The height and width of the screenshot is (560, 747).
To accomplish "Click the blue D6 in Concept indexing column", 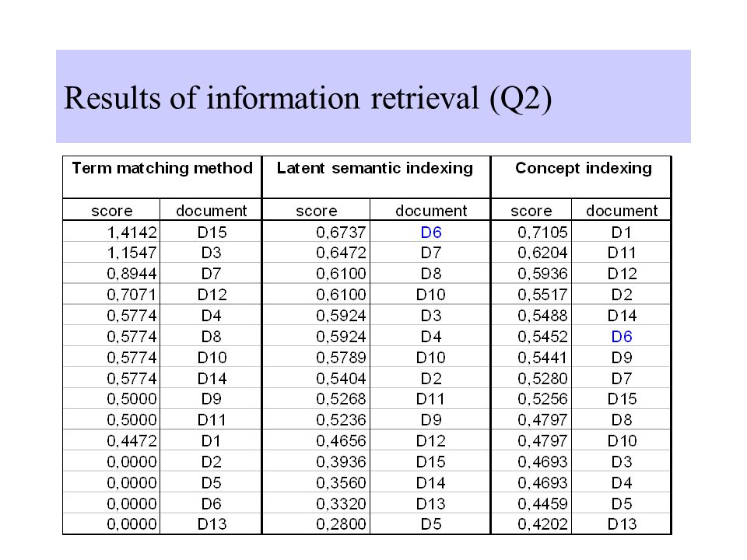I will 622,337.
